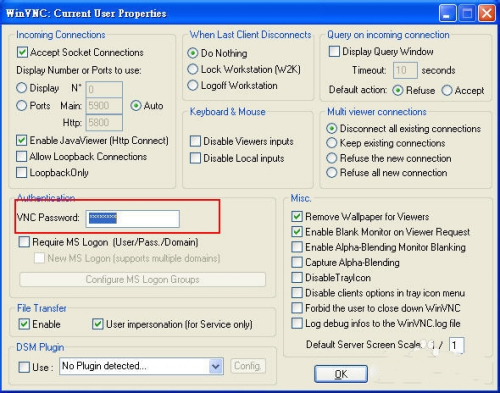Toggle User impersonation (for Service only)
Screen dimensions: 500x393
click(98, 324)
